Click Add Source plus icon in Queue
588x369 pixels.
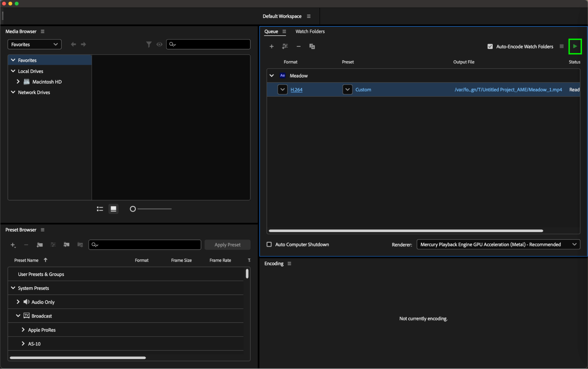click(271, 46)
